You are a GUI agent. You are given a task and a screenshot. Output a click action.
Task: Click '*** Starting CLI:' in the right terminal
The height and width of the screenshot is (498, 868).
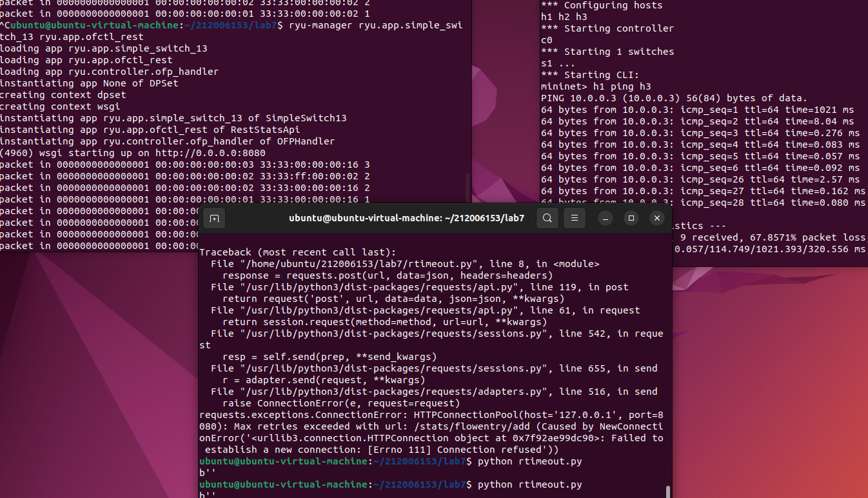pos(590,75)
